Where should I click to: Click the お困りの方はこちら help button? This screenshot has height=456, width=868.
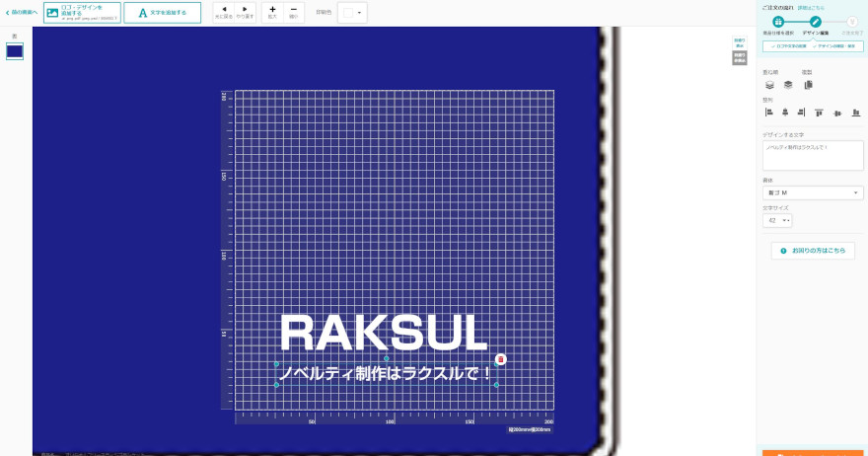[813, 251]
